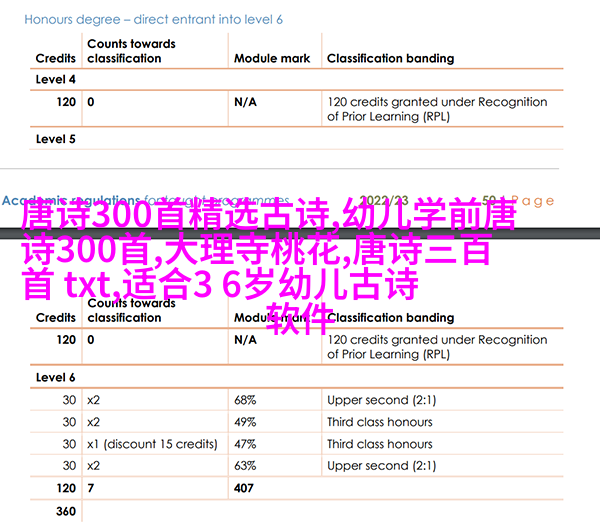Click "Third class honours" in the 49% row

380,422
